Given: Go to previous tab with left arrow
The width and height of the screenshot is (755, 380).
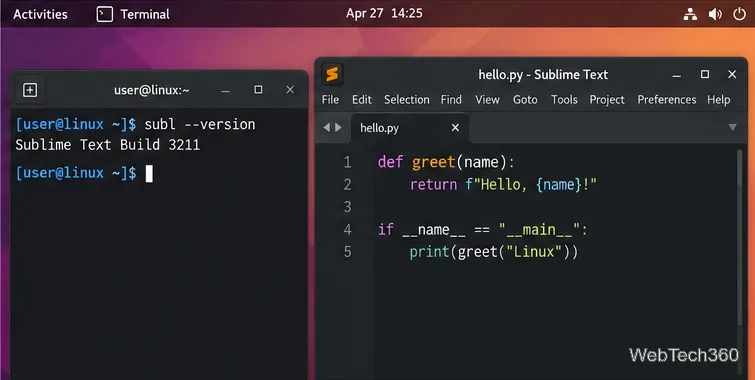Looking at the screenshot, I should (326, 128).
